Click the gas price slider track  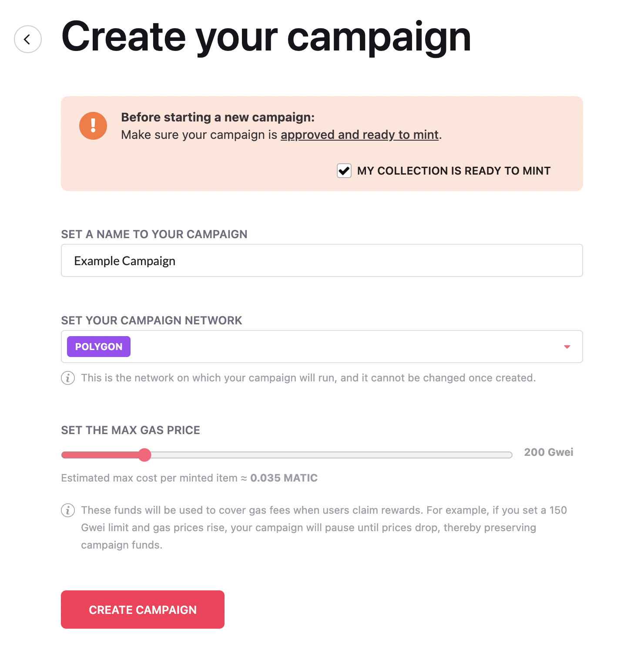[305, 455]
